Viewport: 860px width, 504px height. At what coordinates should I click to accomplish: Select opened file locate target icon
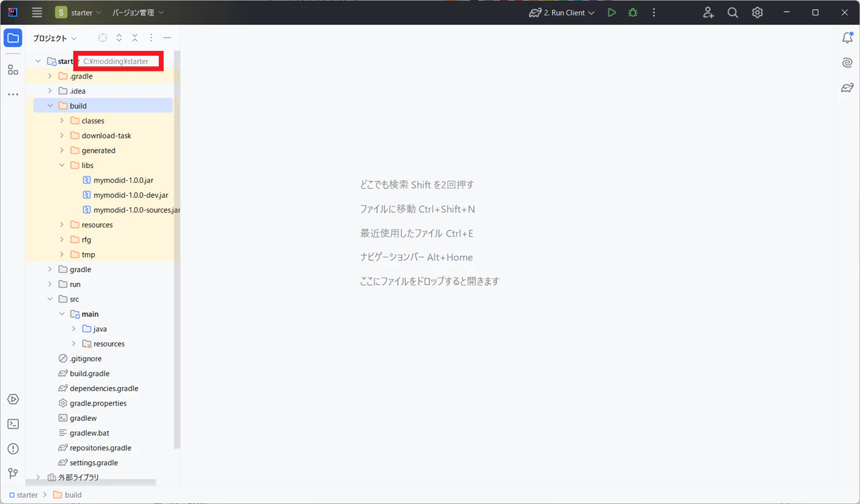click(103, 38)
